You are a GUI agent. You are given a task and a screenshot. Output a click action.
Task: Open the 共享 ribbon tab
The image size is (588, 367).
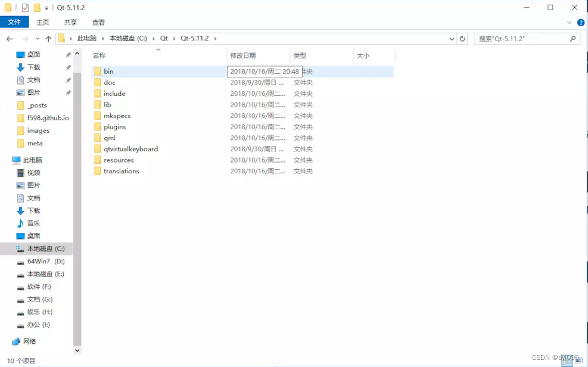click(x=70, y=23)
